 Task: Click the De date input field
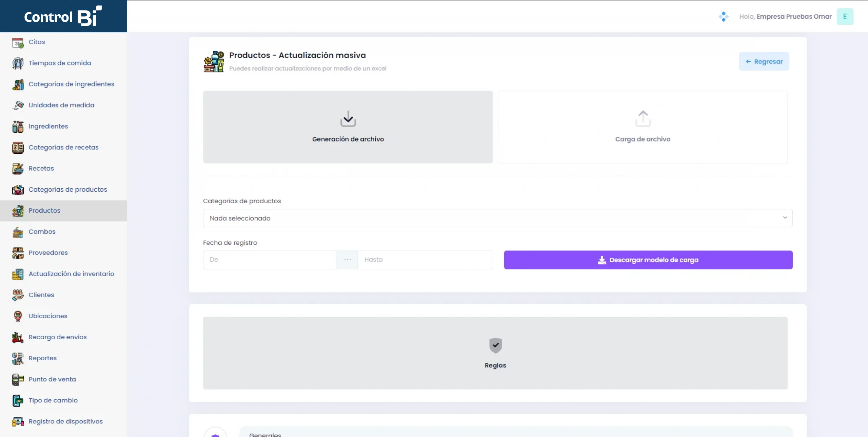(x=270, y=260)
